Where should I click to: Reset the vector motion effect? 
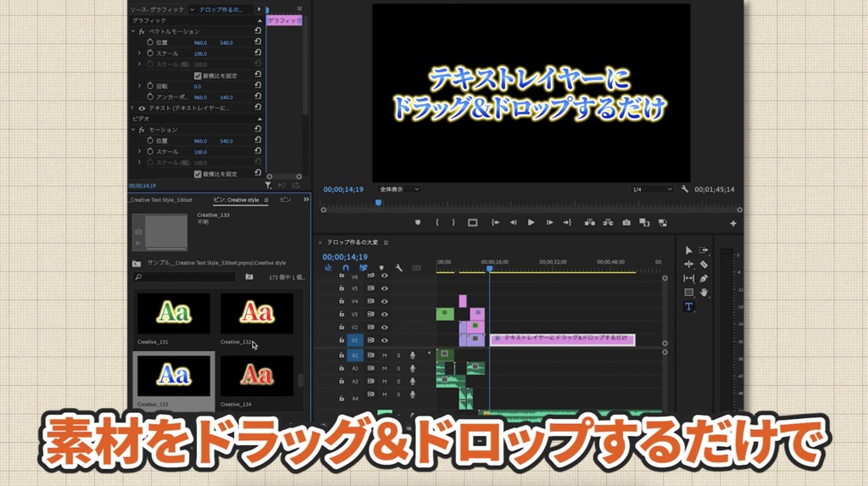[x=258, y=31]
